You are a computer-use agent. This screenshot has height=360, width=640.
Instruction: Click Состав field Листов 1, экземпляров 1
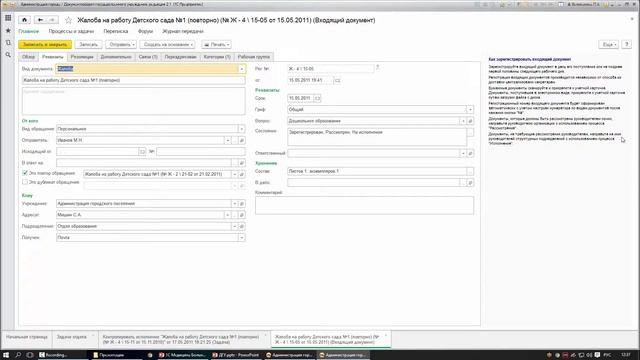click(377, 171)
